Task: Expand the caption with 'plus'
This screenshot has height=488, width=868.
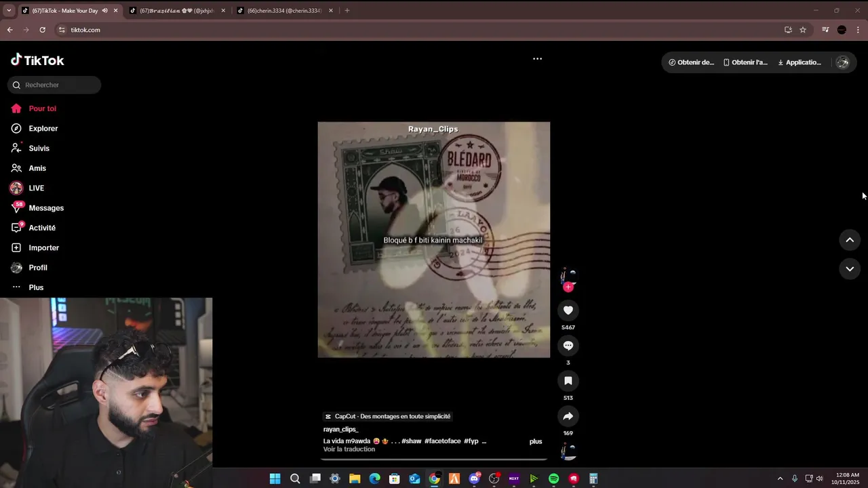Action: (x=536, y=441)
